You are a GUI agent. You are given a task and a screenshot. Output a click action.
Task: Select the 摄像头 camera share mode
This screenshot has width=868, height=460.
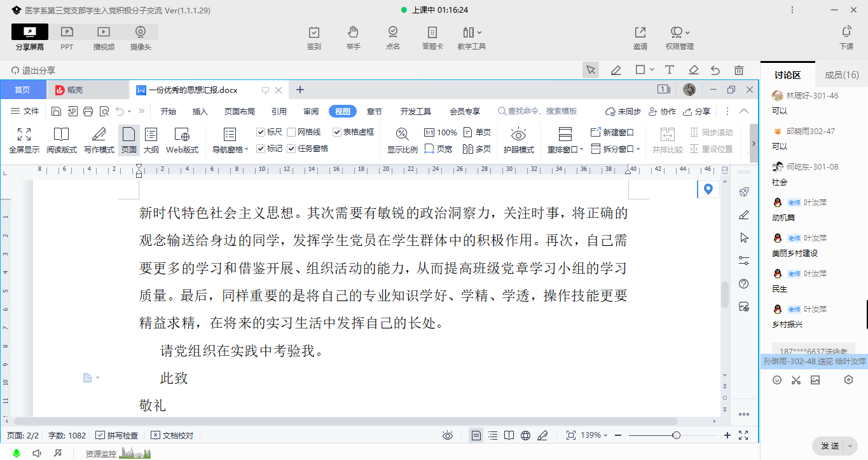click(141, 37)
